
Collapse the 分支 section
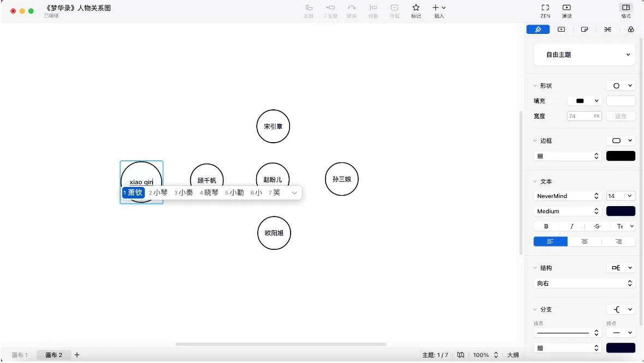point(535,309)
